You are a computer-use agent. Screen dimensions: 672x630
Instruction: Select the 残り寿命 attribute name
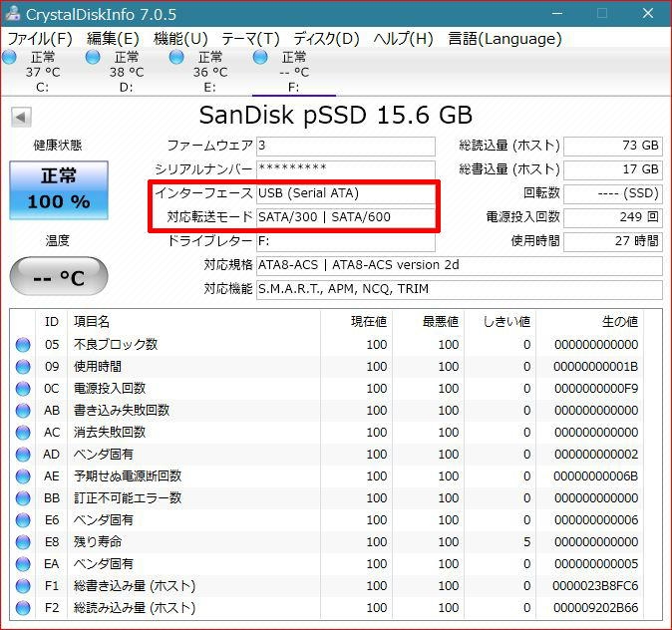tap(98, 541)
